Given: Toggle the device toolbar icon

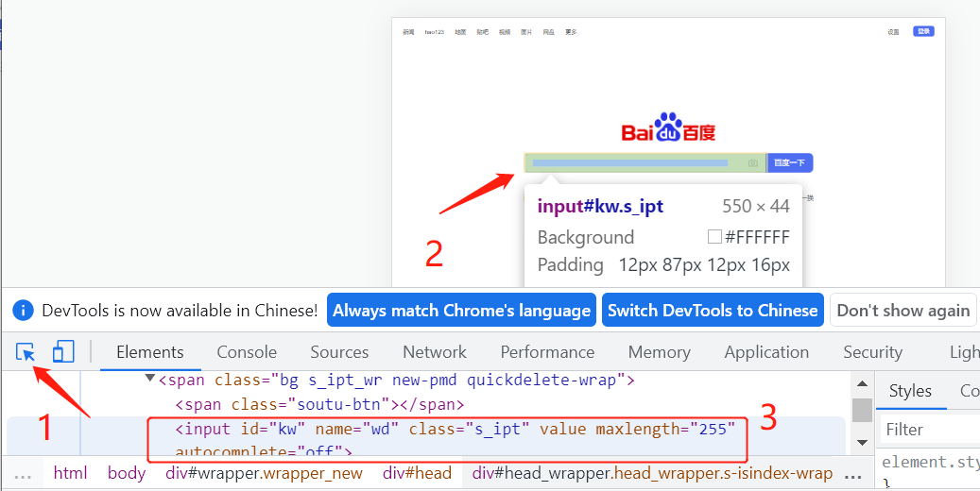Looking at the screenshot, I should point(63,351).
